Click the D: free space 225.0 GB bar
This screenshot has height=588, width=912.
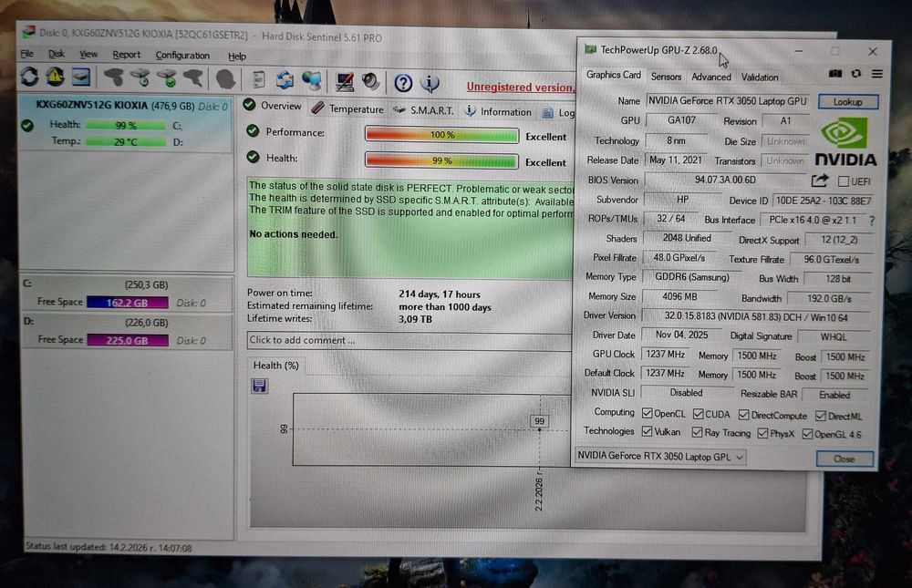pos(128,340)
